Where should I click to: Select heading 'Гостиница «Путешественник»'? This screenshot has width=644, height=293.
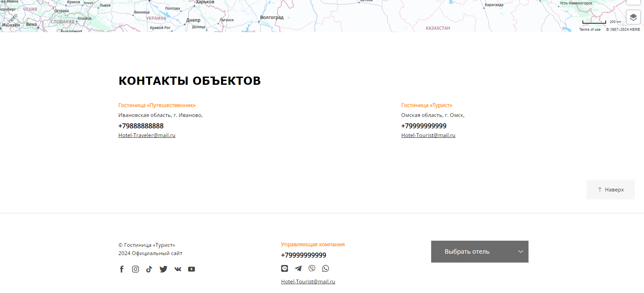tap(157, 105)
